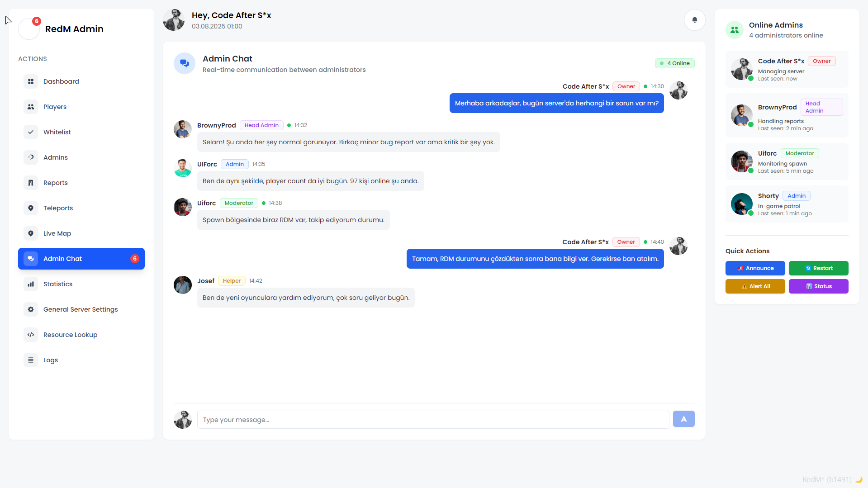Open the Reports menu item

tap(55, 183)
